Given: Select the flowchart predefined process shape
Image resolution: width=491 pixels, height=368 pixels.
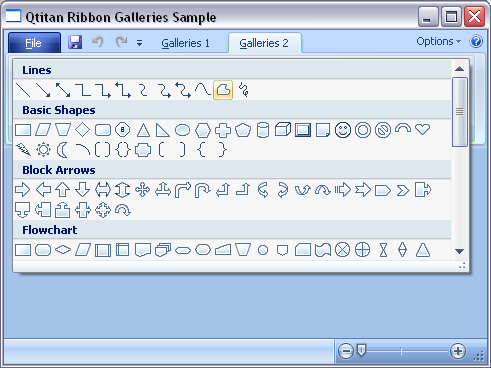Looking at the screenshot, I should pyautogui.click(x=103, y=250).
